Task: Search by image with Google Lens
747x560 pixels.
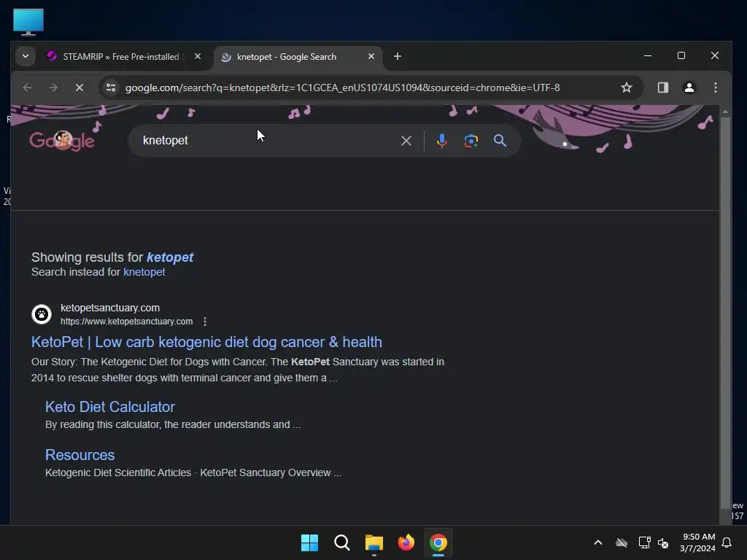Action: coord(471,141)
